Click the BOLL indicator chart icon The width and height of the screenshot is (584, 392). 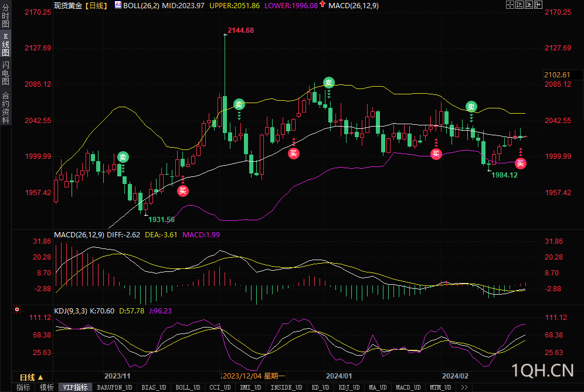pyautogui.click(x=118, y=5)
